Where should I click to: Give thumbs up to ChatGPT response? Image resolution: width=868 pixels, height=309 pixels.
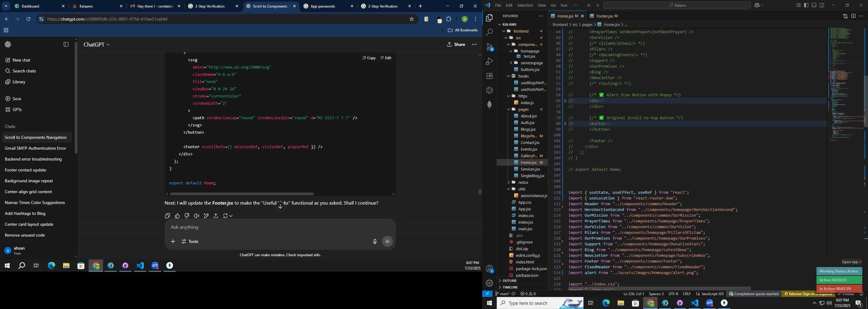[x=177, y=216]
